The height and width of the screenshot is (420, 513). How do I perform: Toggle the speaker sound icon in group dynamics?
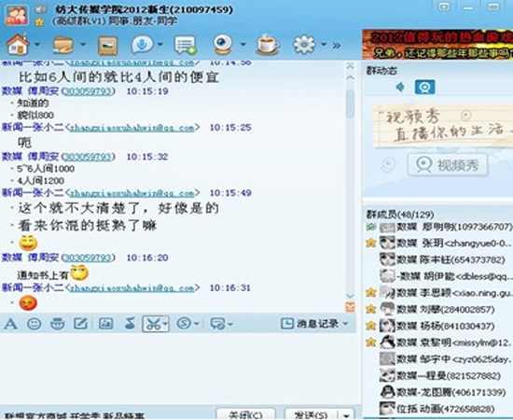[400, 87]
